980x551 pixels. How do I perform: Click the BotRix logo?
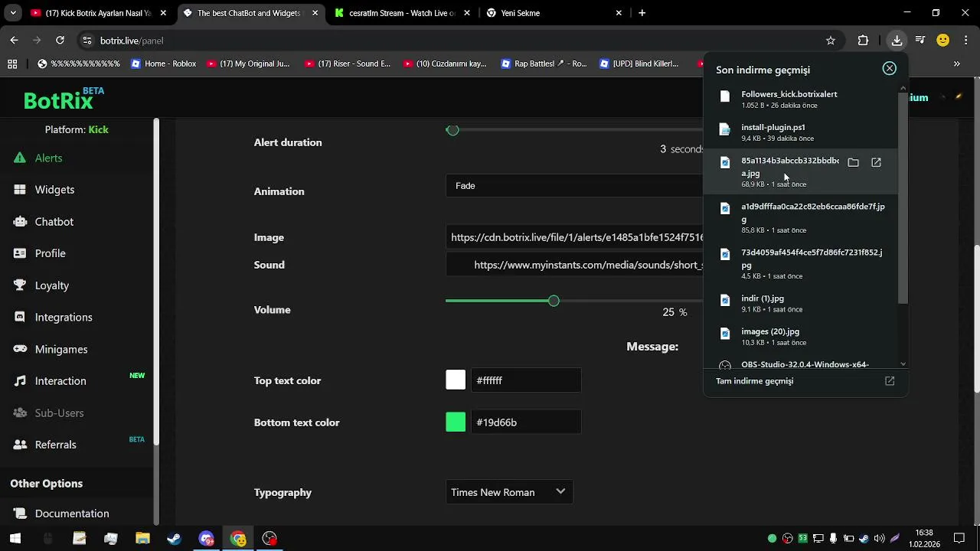(64, 99)
